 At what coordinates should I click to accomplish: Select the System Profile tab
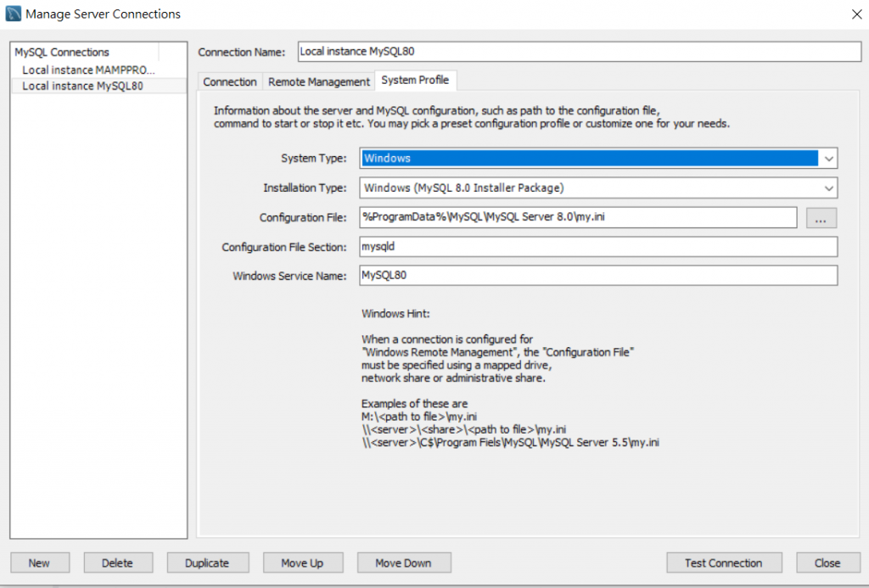point(415,81)
